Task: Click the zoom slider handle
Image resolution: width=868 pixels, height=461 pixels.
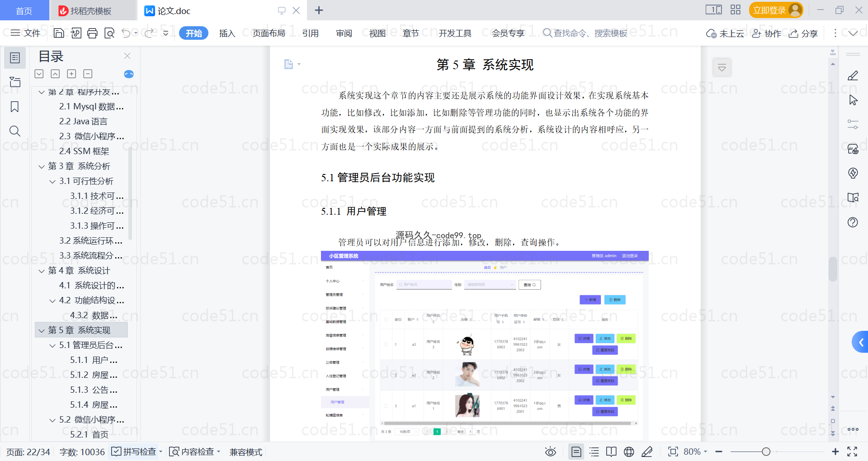Action: point(766,452)
